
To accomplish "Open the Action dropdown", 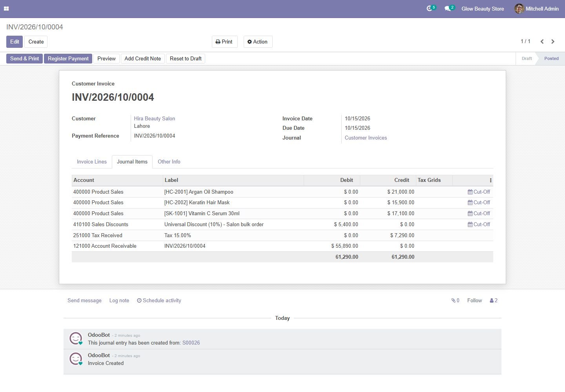I will tap(258, 42).
